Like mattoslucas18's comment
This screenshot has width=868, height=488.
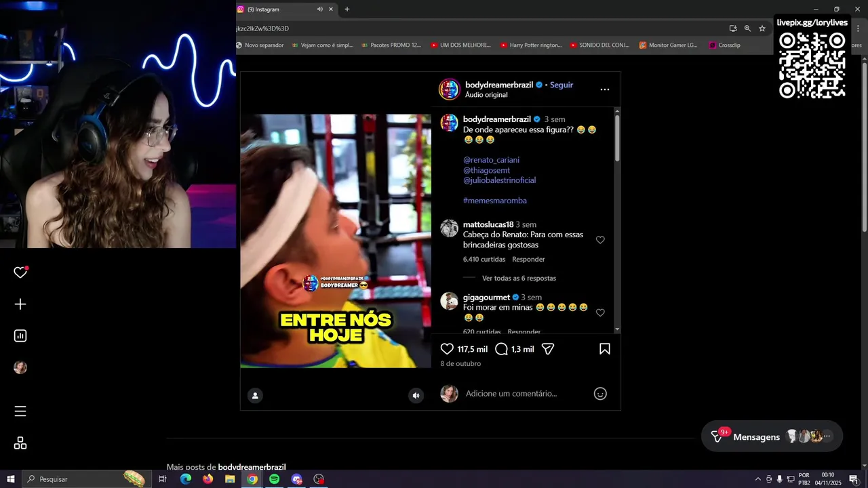(x=600, y=240)
